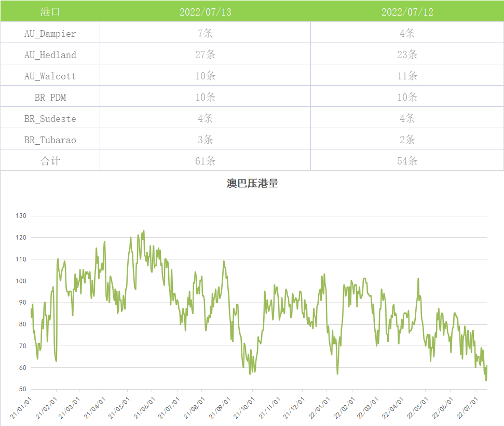
Task: Click the 130 y-axis label
Action: coord(21,216)
